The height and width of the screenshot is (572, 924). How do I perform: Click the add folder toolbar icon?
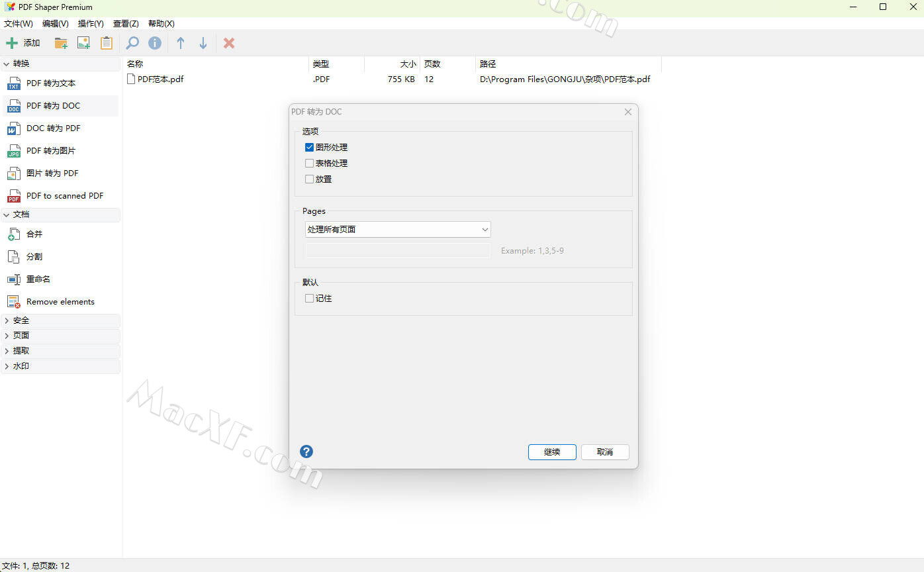pyautogui.click(x=61, y=43)
